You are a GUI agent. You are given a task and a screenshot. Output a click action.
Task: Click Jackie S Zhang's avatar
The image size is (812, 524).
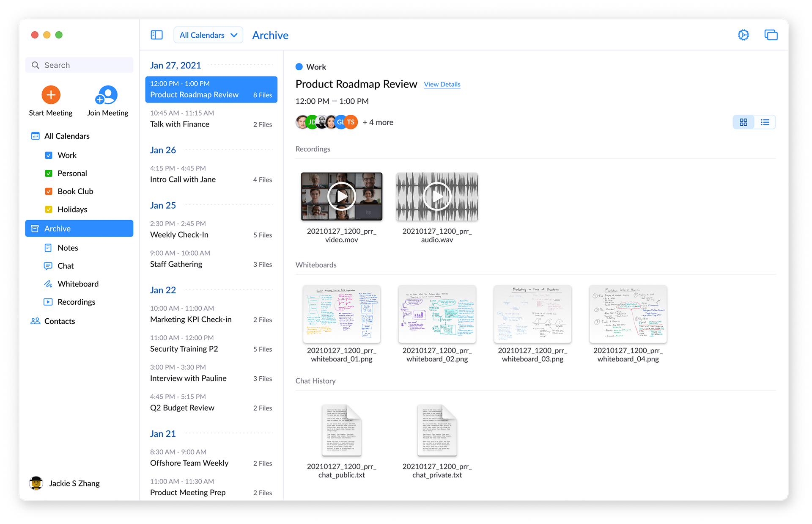(x=36, y=483)
